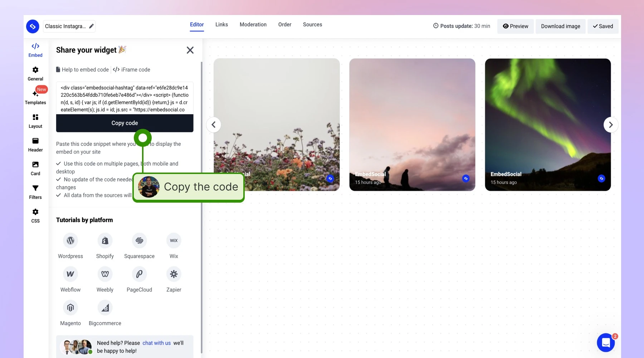644x358 pixels.
Task: Click the support team avatars
Action: click(76, 347)
